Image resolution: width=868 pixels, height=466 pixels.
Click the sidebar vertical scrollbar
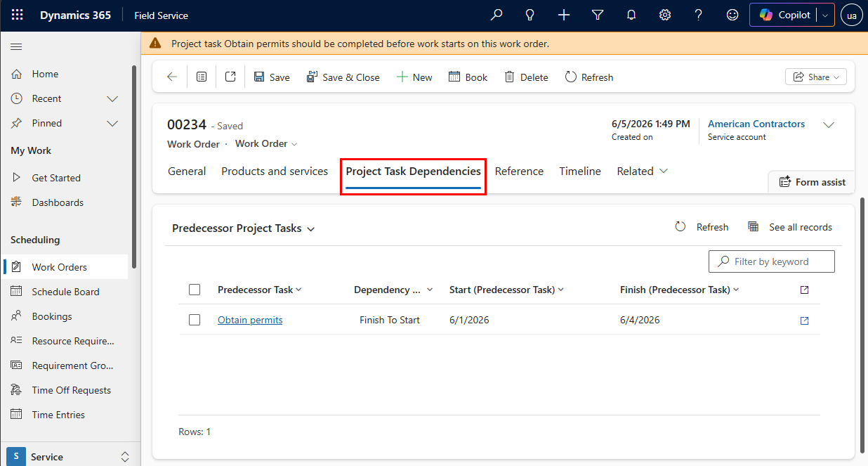134,167
